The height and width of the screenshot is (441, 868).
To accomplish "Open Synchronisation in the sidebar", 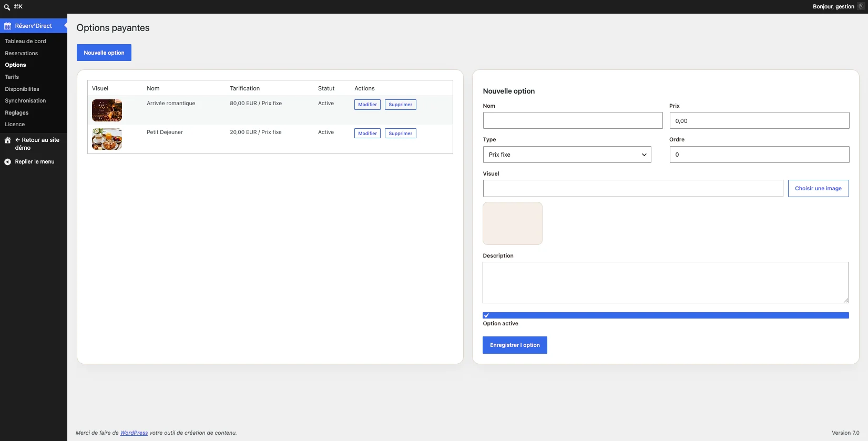I will (x=25, y=100).
